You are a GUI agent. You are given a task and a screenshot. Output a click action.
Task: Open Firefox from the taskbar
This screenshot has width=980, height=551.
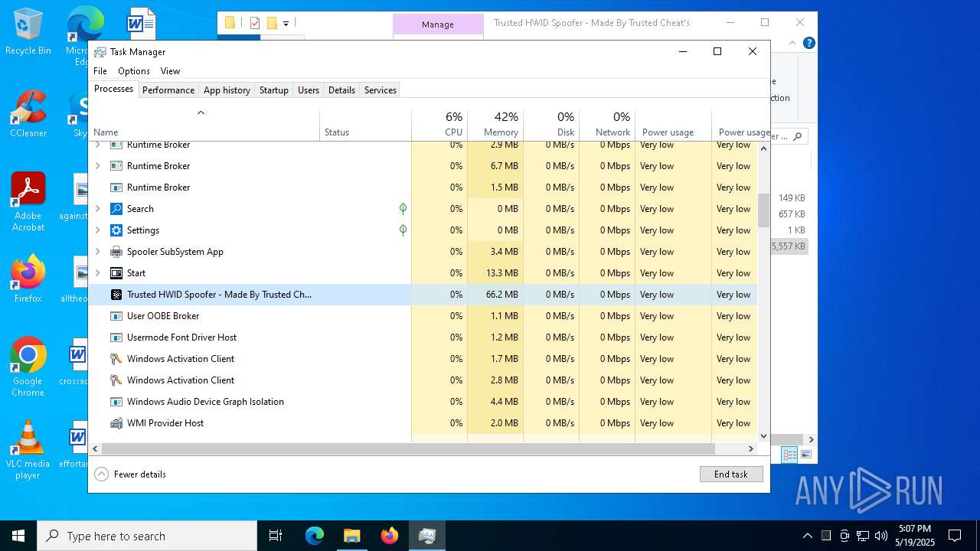[x=390, y=536]
